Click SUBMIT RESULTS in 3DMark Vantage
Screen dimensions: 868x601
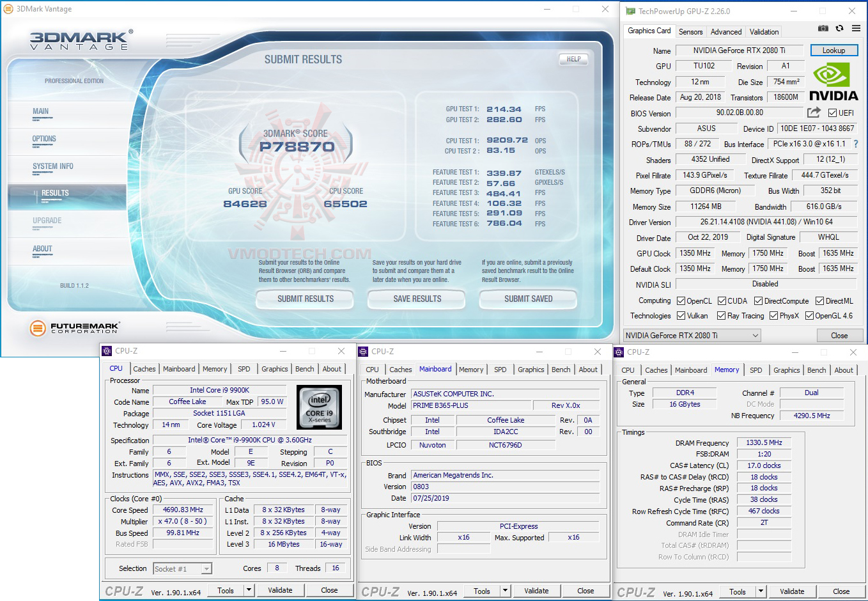(305, 299)
